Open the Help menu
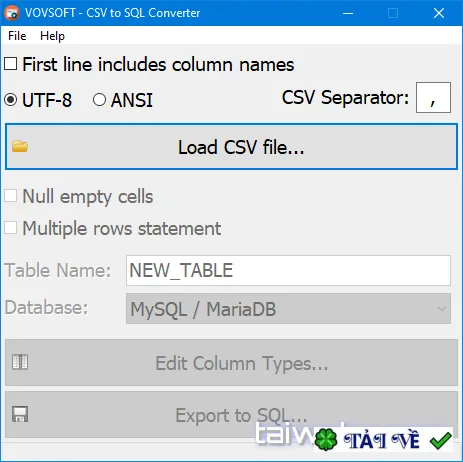463x462 pixels. click(52, 36)
